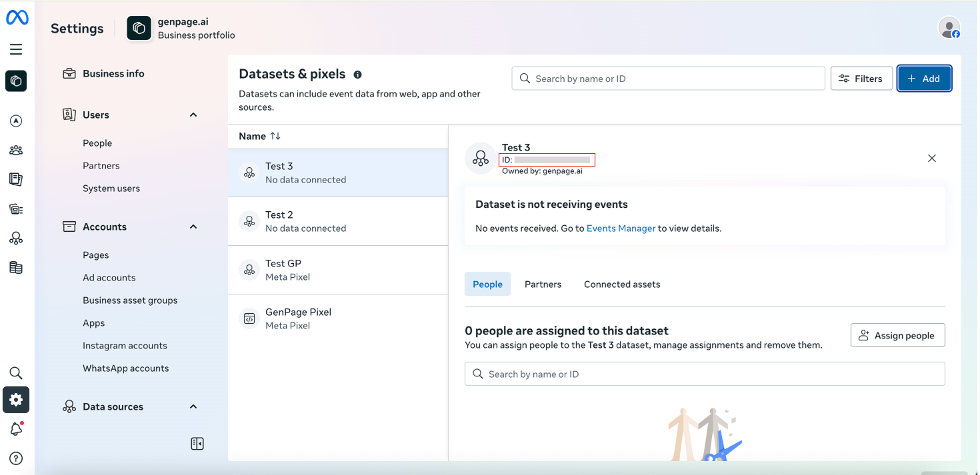Open Business info settings

113,73
